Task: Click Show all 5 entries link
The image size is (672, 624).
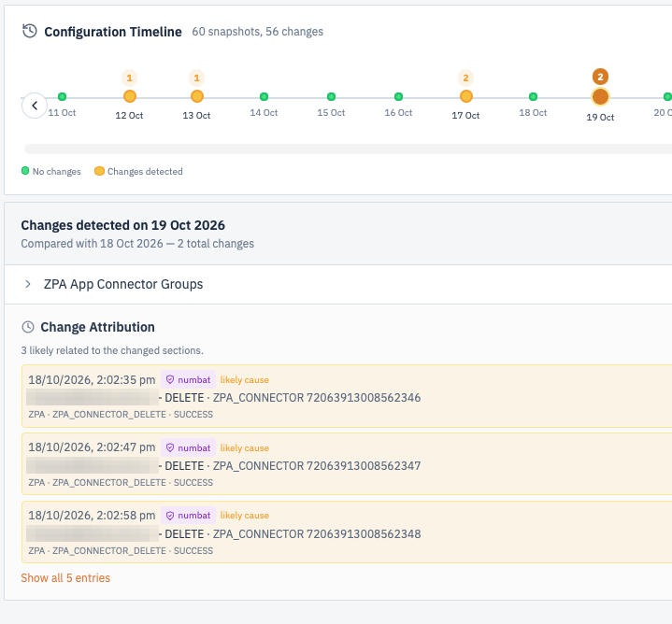Action: [x=65, y=578]
